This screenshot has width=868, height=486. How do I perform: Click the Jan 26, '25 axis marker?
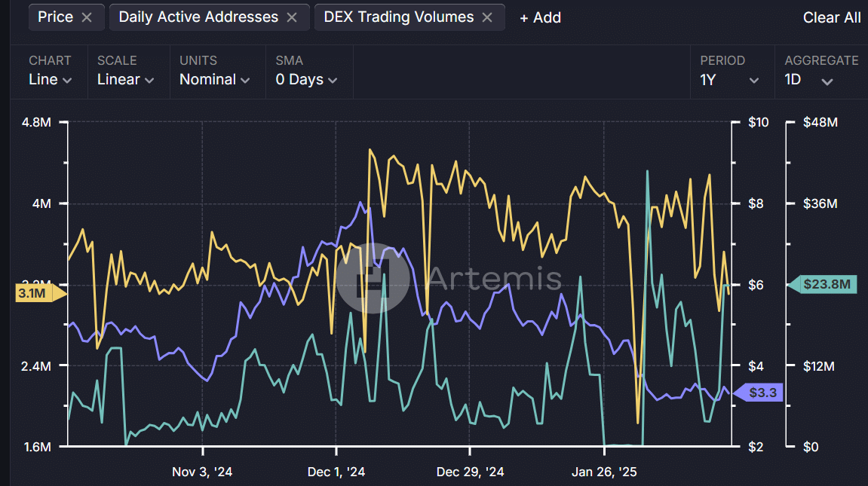coord(604,472)
